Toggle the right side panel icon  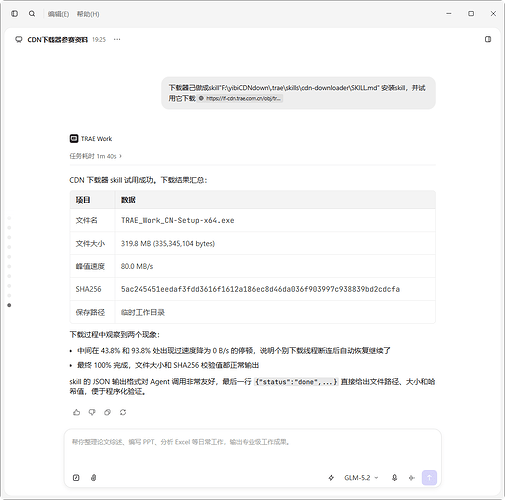488,39
